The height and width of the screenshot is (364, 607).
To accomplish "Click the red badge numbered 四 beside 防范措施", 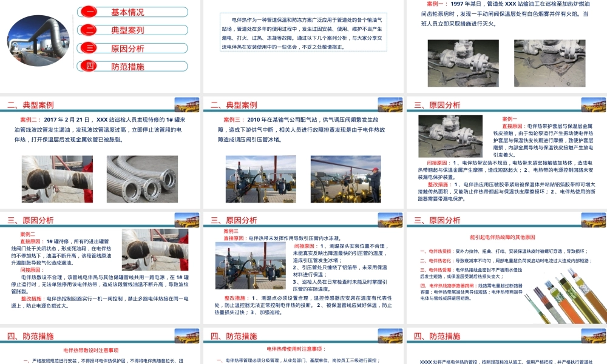I will point(89,66).
